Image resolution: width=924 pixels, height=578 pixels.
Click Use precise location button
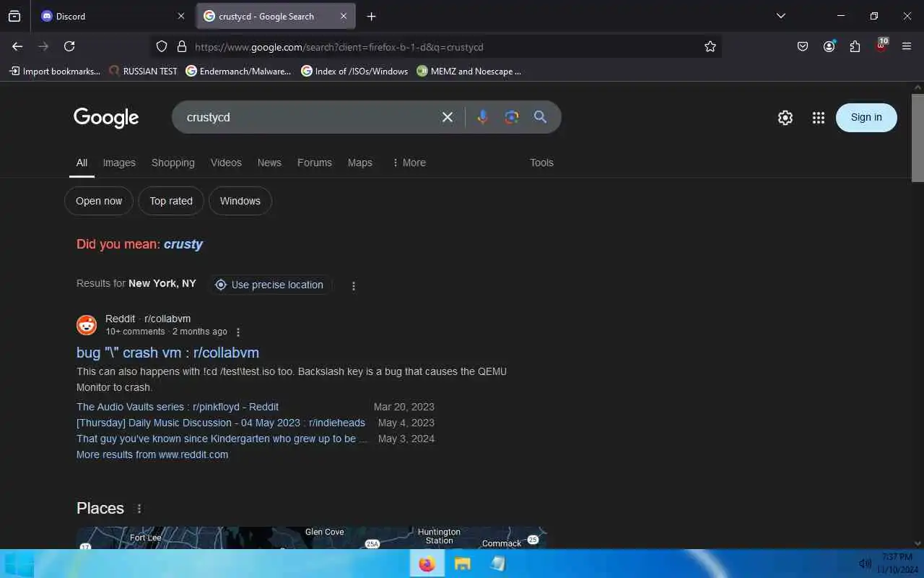[270, 285]
